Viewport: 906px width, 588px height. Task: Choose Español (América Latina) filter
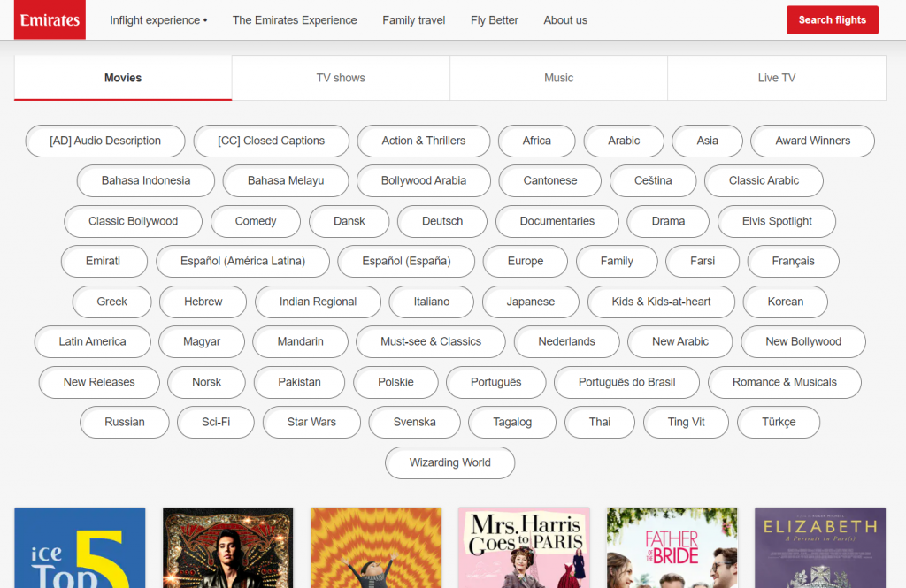pyautogui.click(x=242, y=261)
